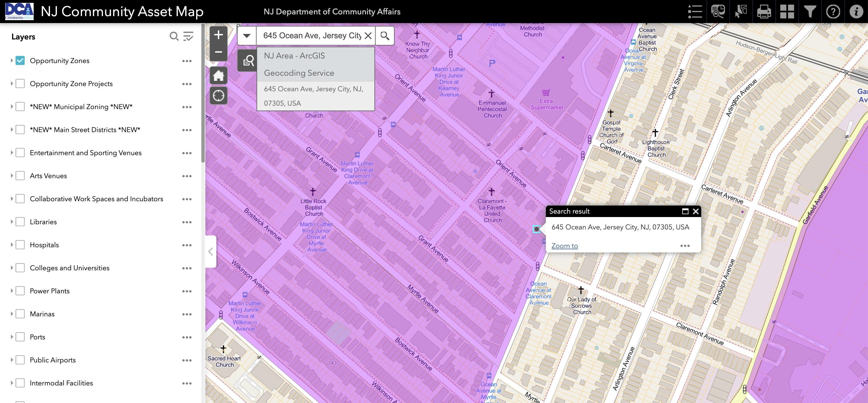Zoom out on the map
The image size is (868, 403).
click(218, 52)
